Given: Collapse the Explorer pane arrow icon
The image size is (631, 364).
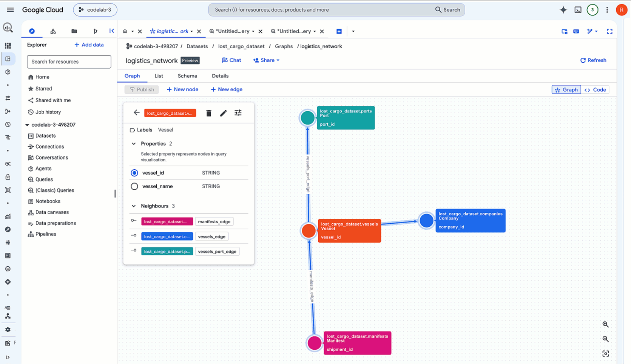Looking at the screenshot, I should [112, 31].
